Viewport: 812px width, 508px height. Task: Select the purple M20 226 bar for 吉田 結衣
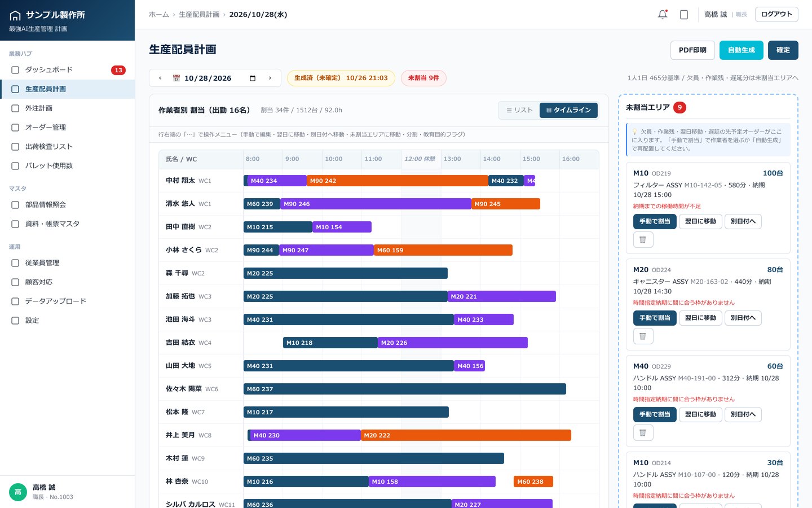click(x=453, y=343)
